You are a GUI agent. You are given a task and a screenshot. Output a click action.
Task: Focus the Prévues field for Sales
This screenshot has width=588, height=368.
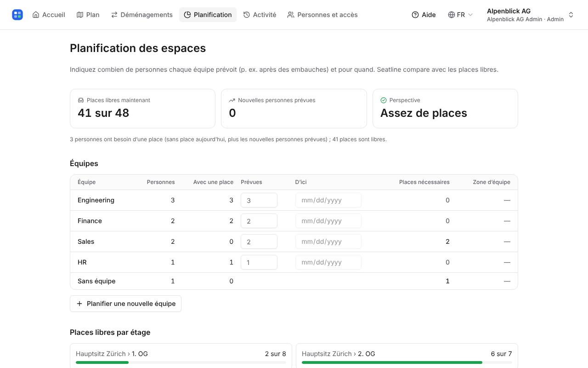tap(259, 241)
